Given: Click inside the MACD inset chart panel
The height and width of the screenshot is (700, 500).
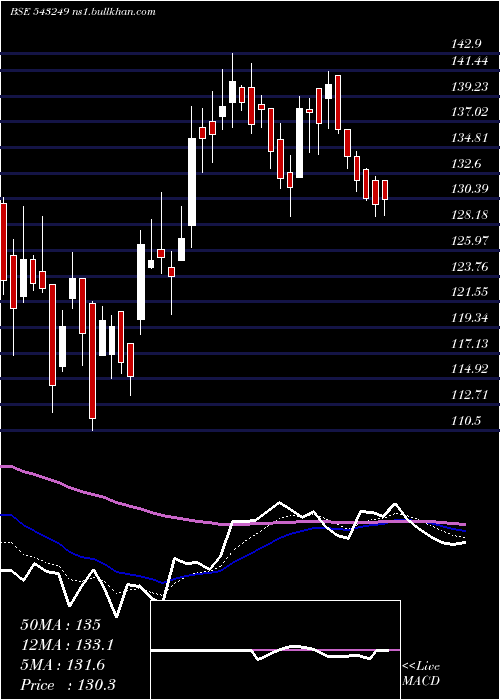Looking at the screenshot, I should click(x=275, y=650).
